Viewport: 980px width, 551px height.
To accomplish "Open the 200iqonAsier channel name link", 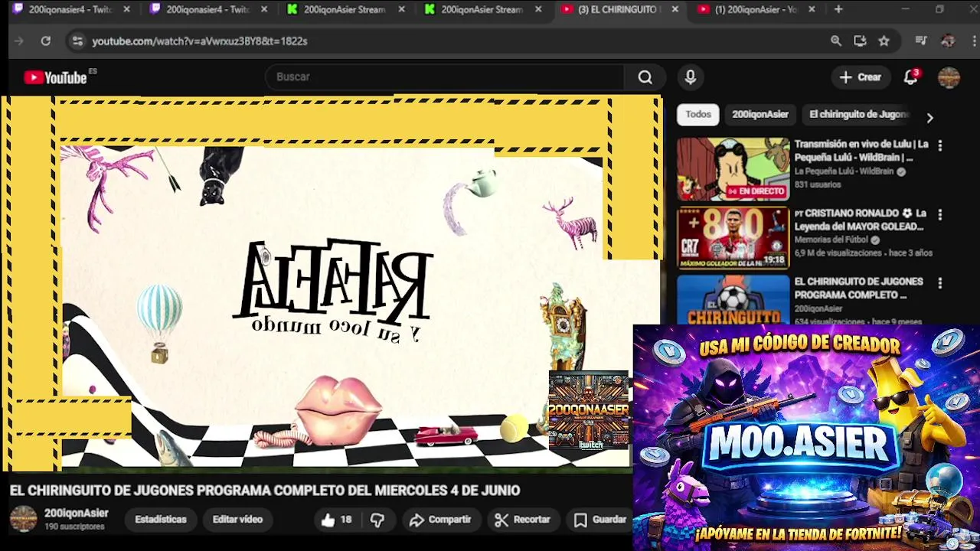I will 76,514.
